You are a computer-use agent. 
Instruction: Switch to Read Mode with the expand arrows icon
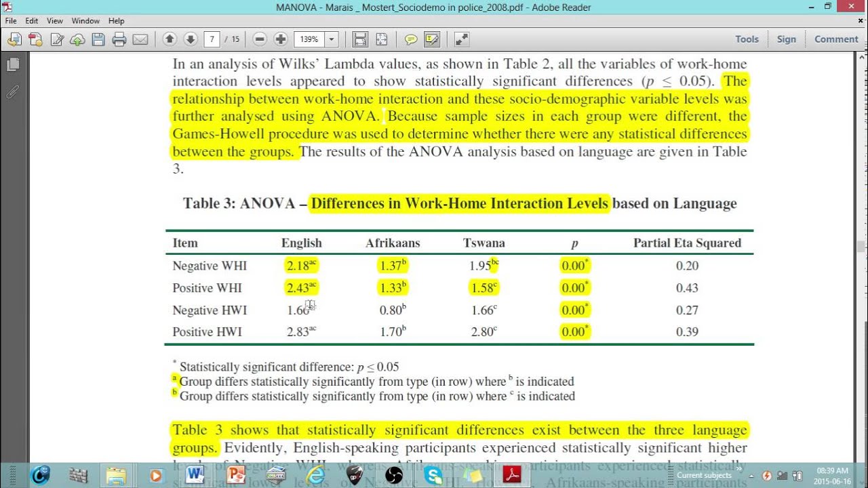(461, 39)
